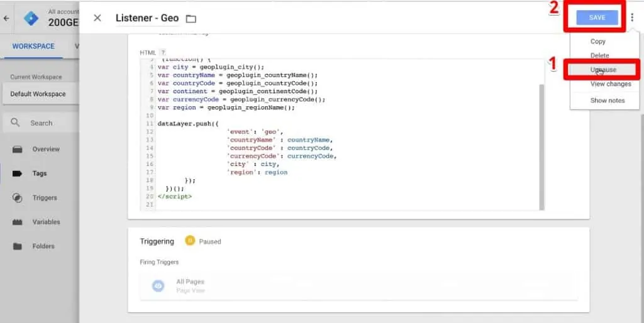
Task: Click the Overview briefcase icon
Action: pyautogui.click(x=17, y=150)
